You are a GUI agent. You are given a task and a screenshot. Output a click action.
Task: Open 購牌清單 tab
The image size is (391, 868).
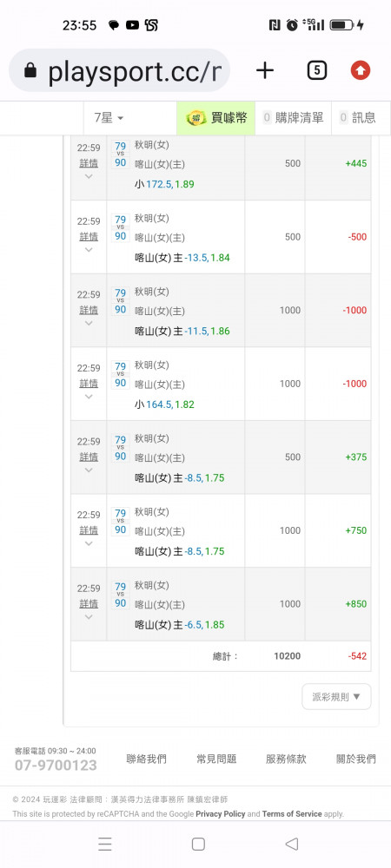pyautogui.click(x=294, y=117)
